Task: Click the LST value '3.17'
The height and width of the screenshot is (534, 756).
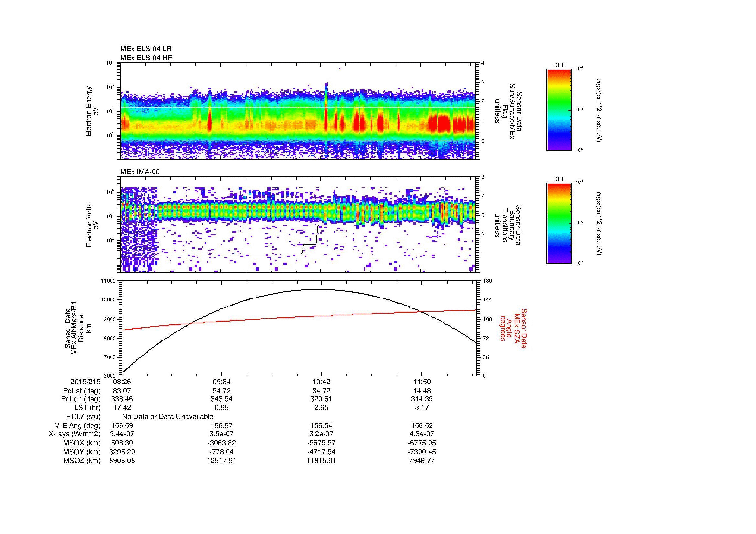Action: coord(422,408)
